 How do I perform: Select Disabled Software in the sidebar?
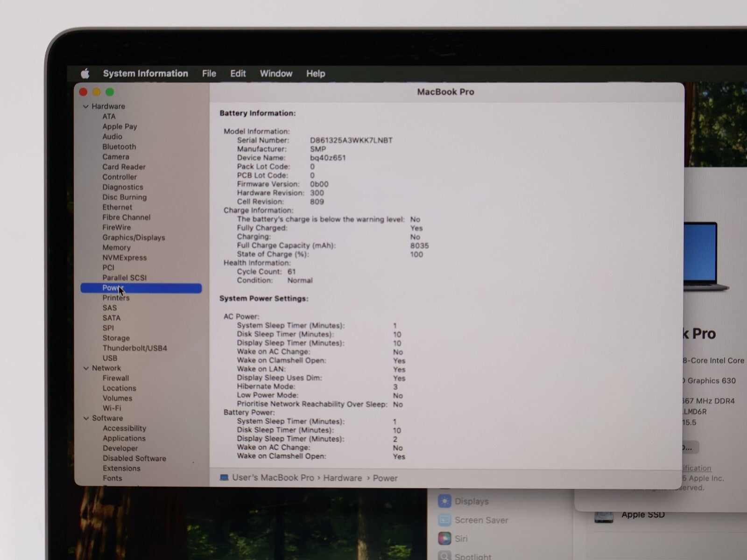(134, 458)
